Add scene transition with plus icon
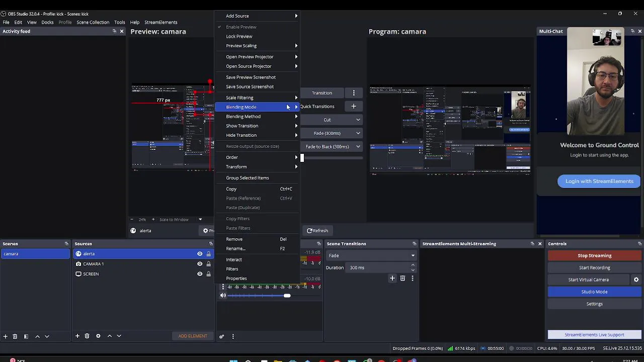The height and width of the screenshot is (362, 644). (392, 278)
